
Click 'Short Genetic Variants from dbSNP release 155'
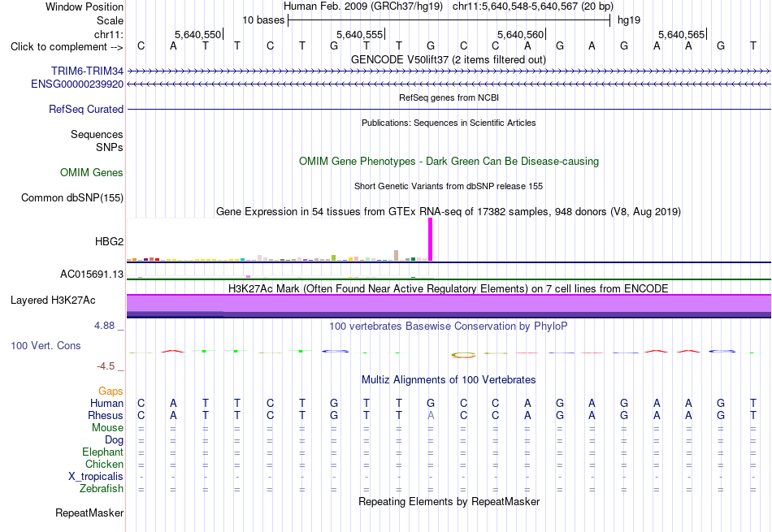coord(449,186)
